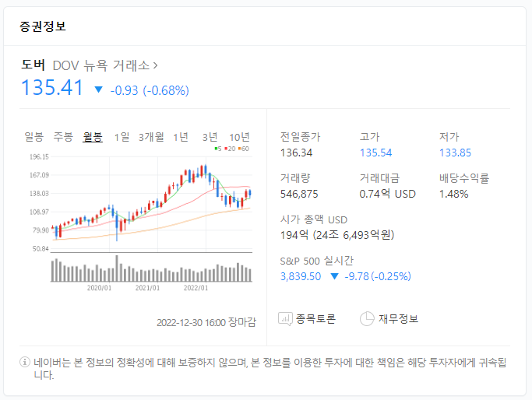Click the 고가 value 135.54
This screenshot has width=532, height=400.
click(375, 153)
